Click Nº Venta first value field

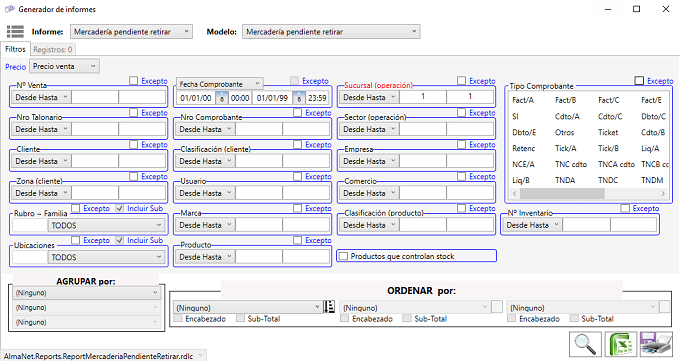tap(95, 97)
